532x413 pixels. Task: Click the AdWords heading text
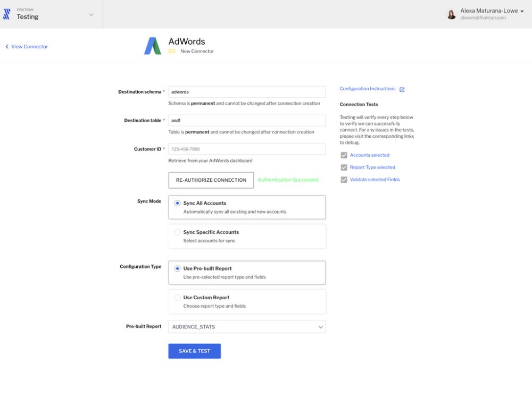tap(187, 41)
